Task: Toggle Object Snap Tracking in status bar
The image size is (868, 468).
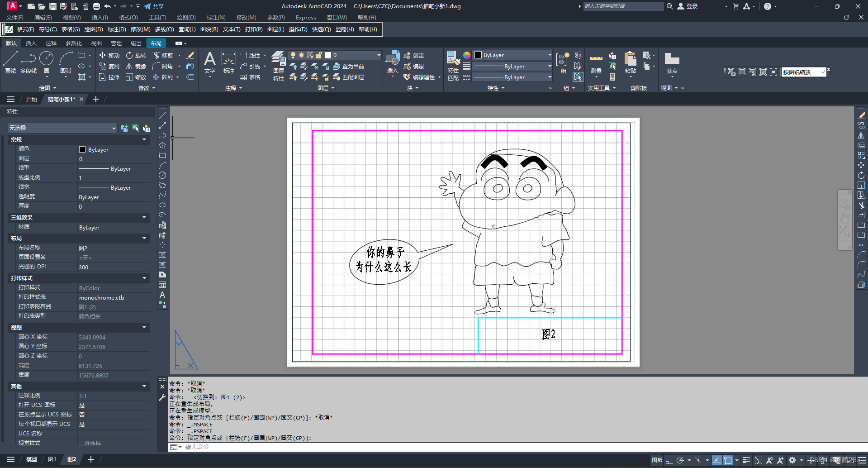Action: (x=717, y=460)
